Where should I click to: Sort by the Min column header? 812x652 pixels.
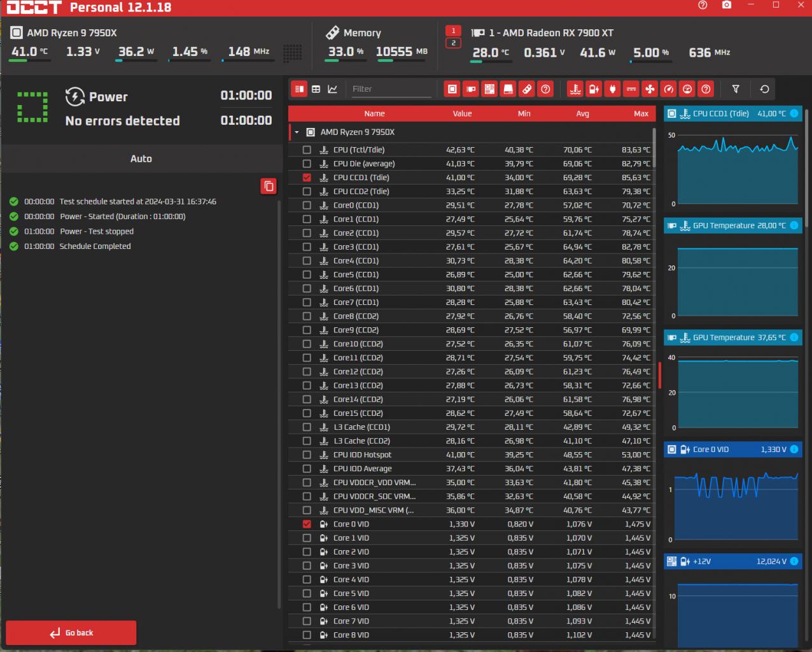pos(524,113)
